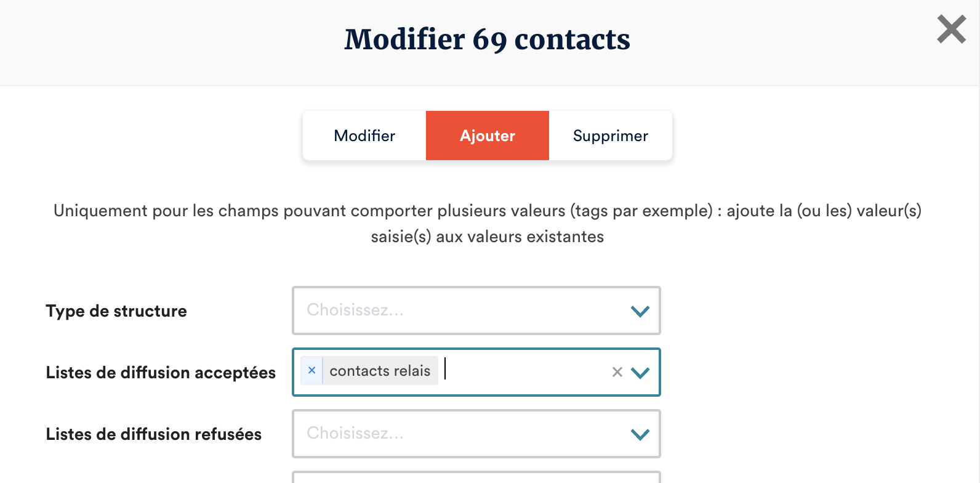Select the Ajouter tab
This screenshot has width=980, height=483.
click(488, 136)
